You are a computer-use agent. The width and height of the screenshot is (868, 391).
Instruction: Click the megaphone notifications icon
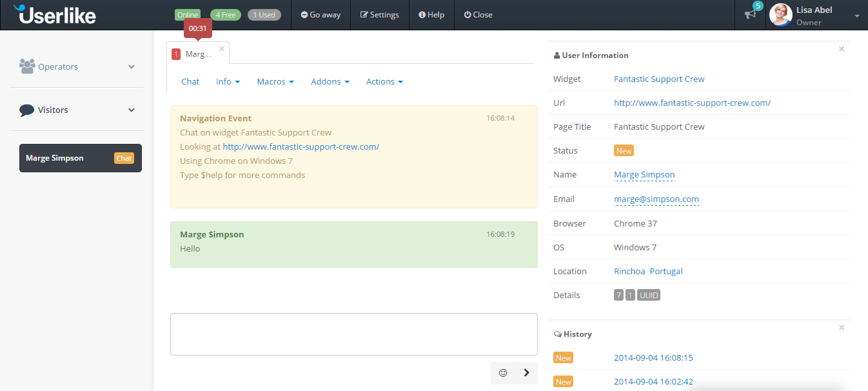coord(750,15)
